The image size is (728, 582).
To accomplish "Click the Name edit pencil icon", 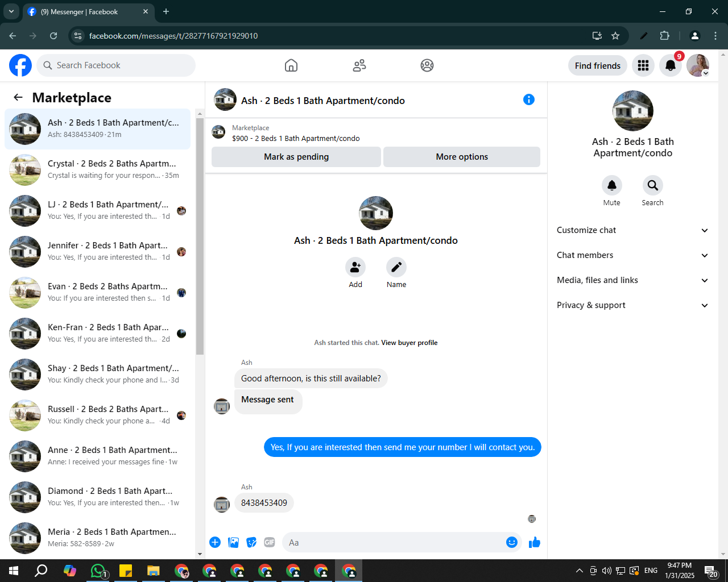I will click(x=396, y=267).
